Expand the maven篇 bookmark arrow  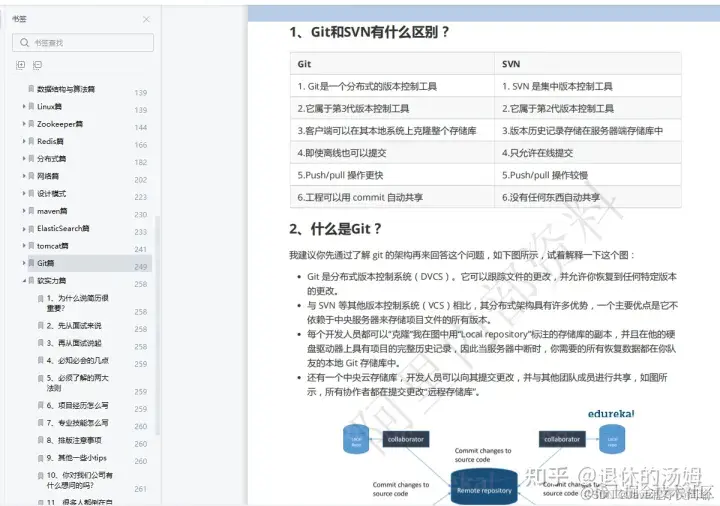click(x=24, y=211)
